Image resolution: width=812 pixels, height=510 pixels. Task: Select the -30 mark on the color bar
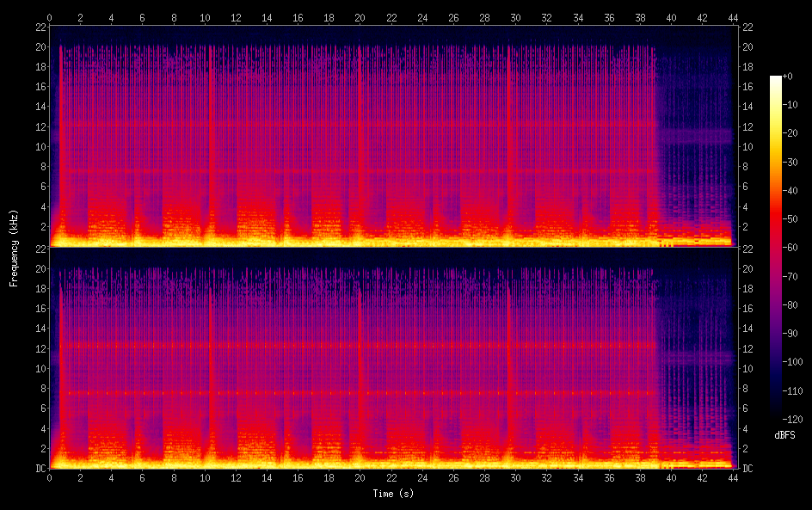(x=788, y=163)
